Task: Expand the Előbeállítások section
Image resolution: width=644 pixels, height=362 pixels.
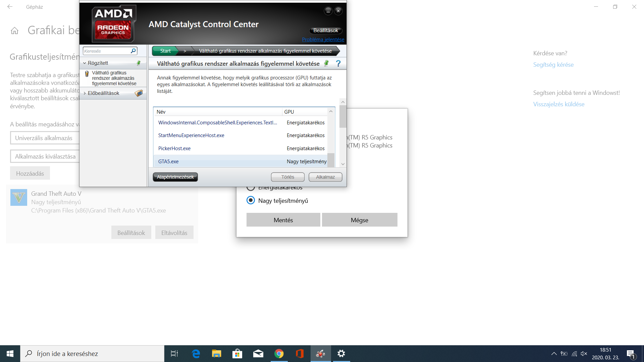Action: click(x=85, y=93)
